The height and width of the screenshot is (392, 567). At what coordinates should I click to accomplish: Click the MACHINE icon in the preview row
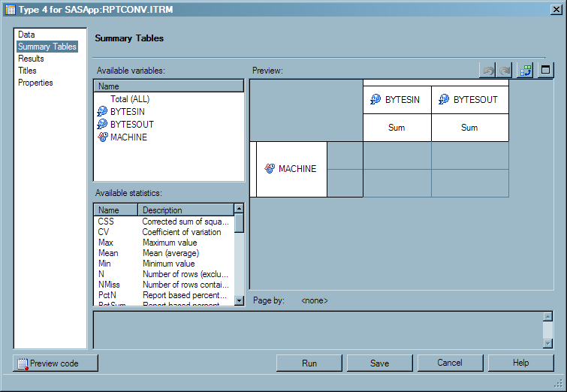(x=270, y=168)
